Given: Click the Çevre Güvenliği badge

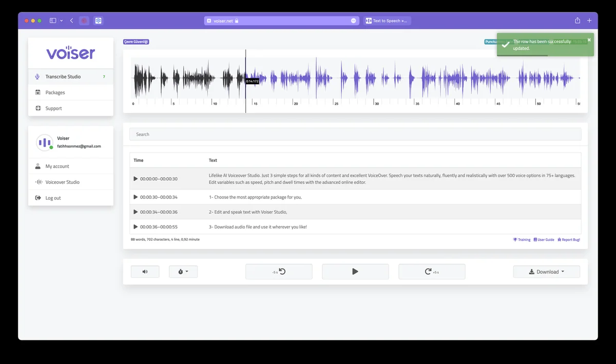Looking at the screenshot, I should pos(136,42).
